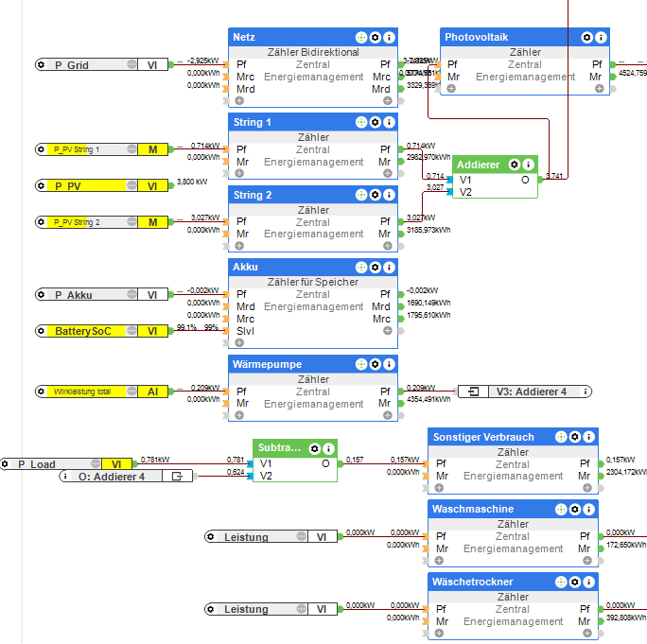The height and width of the screenshot is (644, 647).
Task: Expand Wäschetrockner outputs with right plus
Action: pyautogui.click(x=587, y=634)
